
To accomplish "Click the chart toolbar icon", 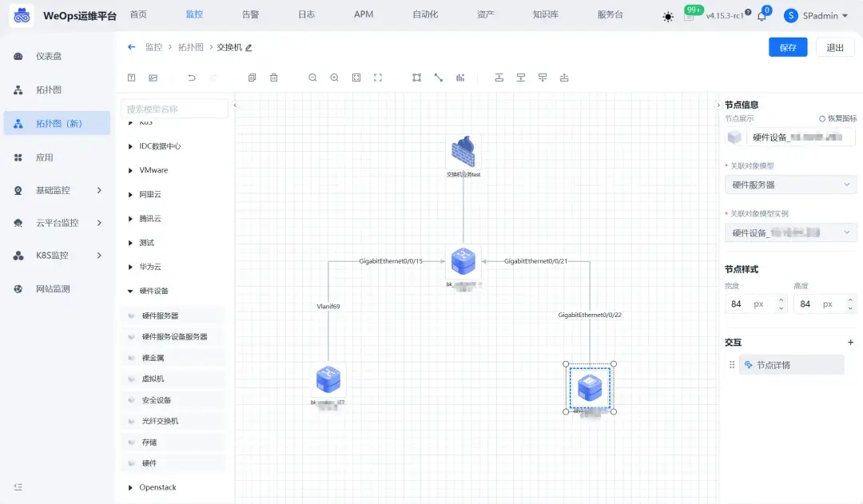I will click(x=460, y=77).
